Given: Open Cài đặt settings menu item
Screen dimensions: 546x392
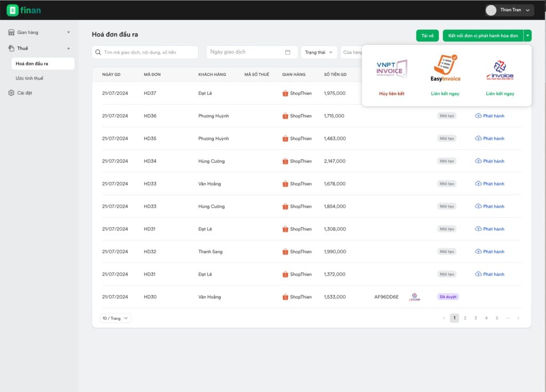Looking at the screenshot, I should point(25,93).
